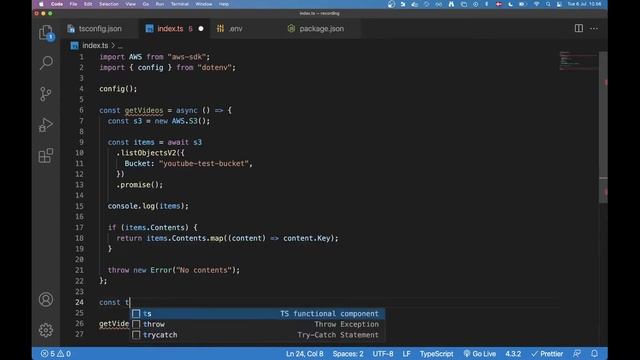Open Spotlight search in the menu bar

[548, 4]
